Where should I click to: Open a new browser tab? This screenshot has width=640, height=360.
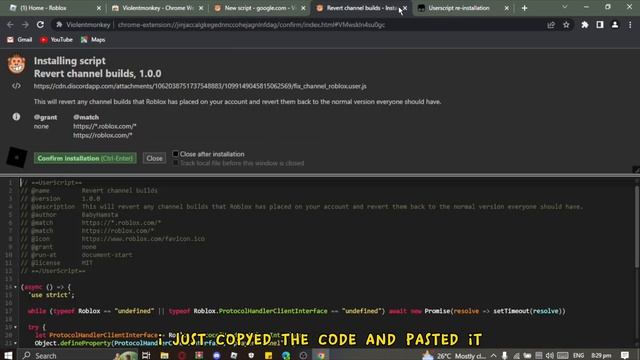pyautogui.click(x=524, y=8)
